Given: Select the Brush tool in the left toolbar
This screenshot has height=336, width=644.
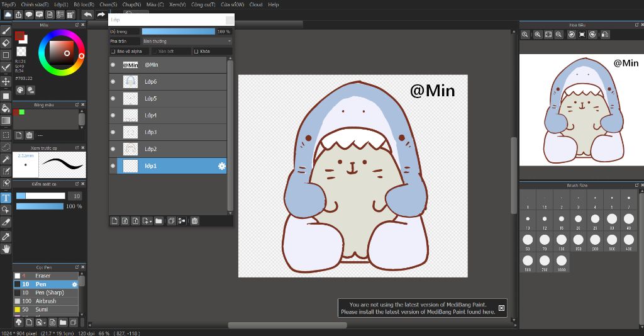Looking at the screenshot, I should tap(6, 30).
